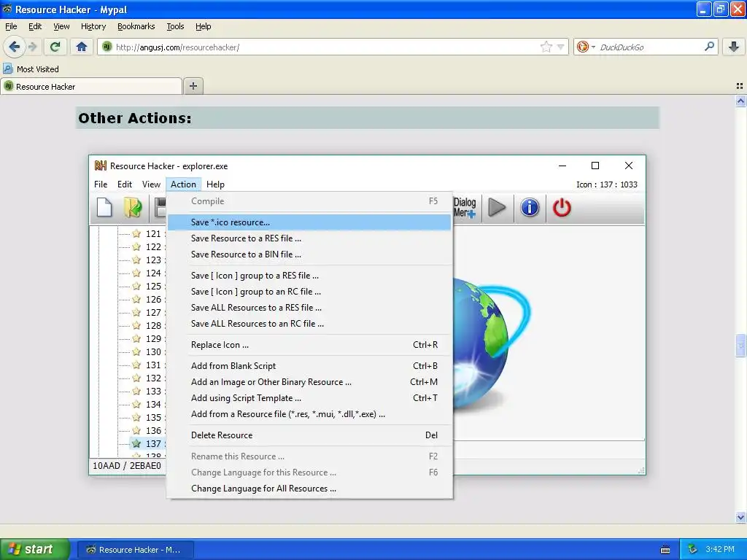Click the keyboard icon in system tray

(x=665, y=550)
